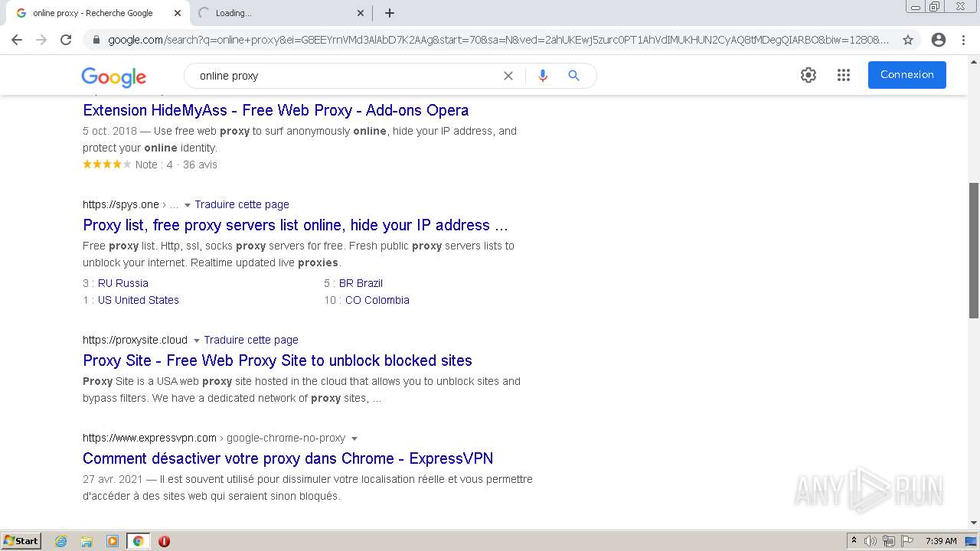Open the Chrome profile icon
Image resolution: width=980 pixels, height=551 pixels.
tap(939, 40)
